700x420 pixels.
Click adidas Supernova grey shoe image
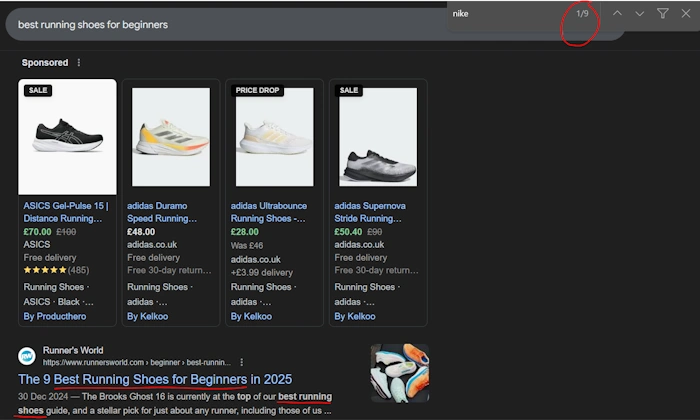pos(378,137)
